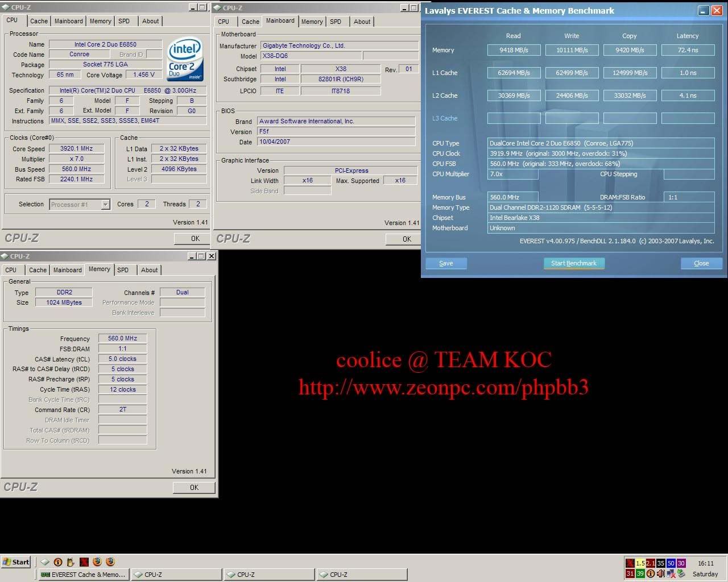Open Mainboard tab in CPU window
Viewport: 728px width, 582px height.
68,21
